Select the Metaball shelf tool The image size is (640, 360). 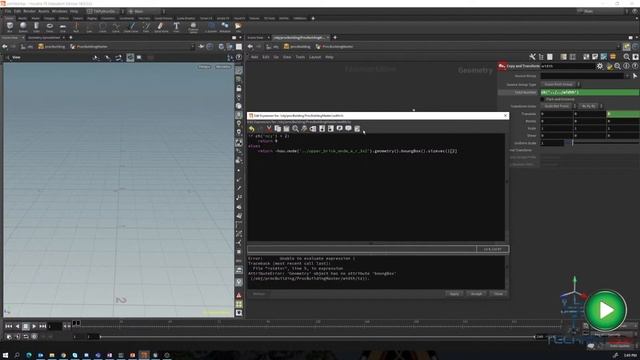click(225, 27)
